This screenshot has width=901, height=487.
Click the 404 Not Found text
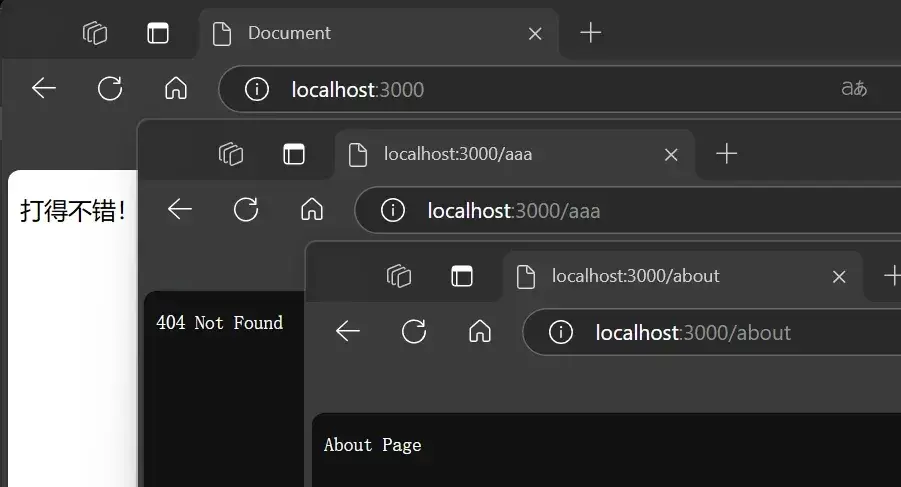click(x=220, y=323)
